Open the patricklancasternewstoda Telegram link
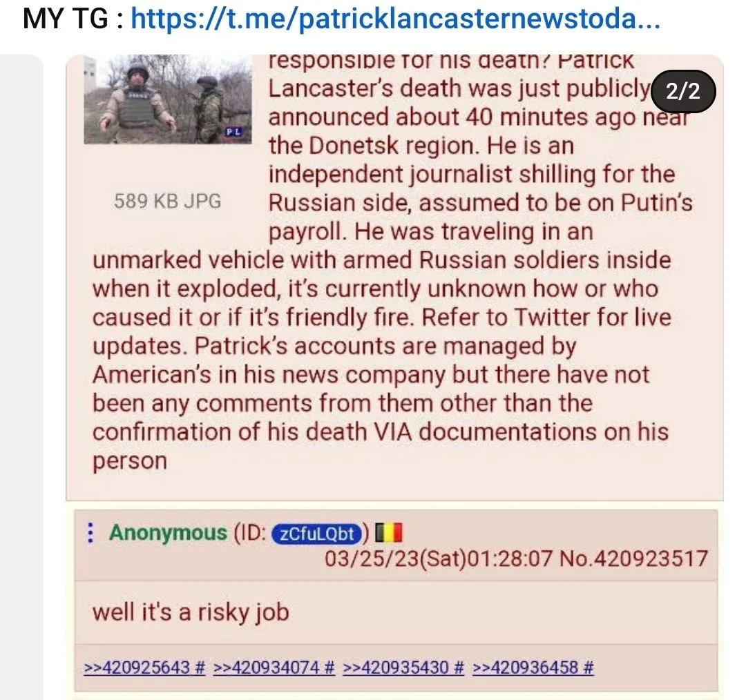Image resolution: width=746 pixels, height=700 pixels. pyautogui.click(x=395, y=18)
